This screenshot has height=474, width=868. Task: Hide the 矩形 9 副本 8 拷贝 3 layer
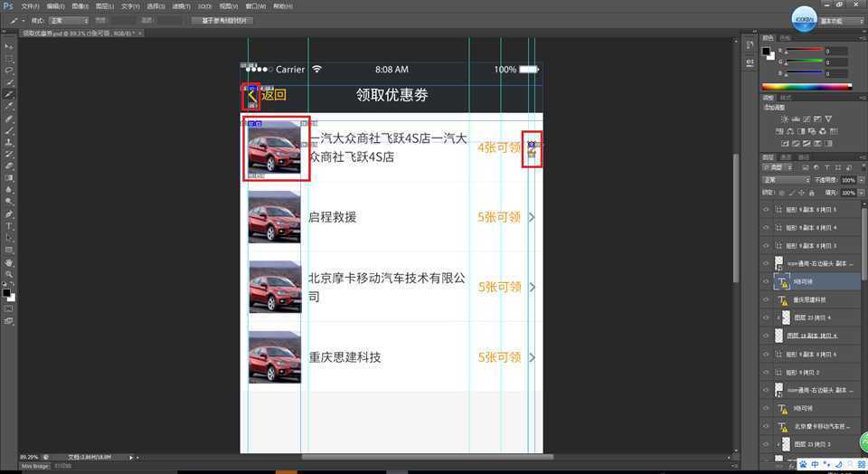pyautogui.click(x=766, y=245)
